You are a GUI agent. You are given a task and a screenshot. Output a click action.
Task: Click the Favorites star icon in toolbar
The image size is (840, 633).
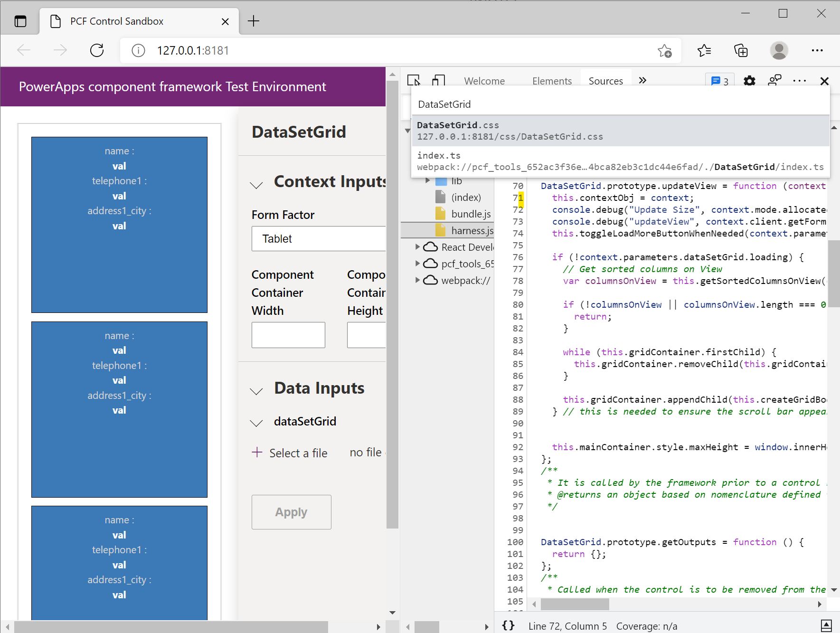[x=704, y=50]
